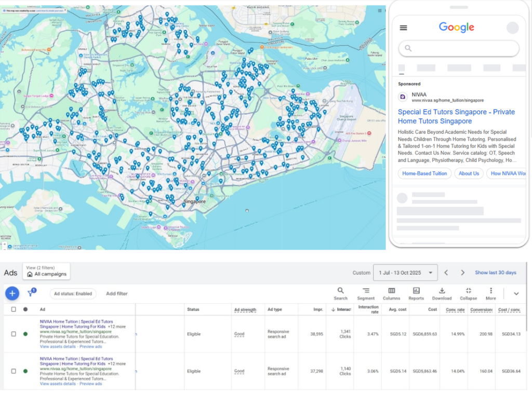
Task: Expand the All campaigns view selector
Action: click(x=46, y=272)
